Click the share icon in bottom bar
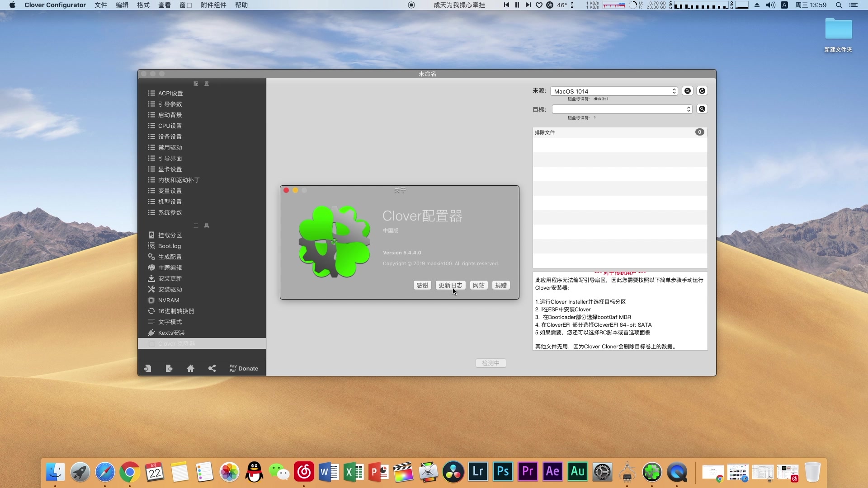Screen dimensions: 868x488 coord(212,368)
